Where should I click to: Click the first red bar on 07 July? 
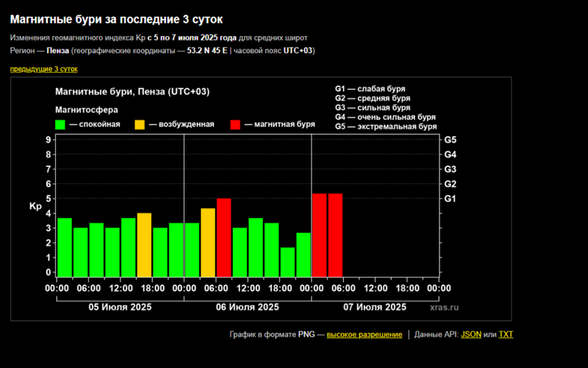pos(320,235)
